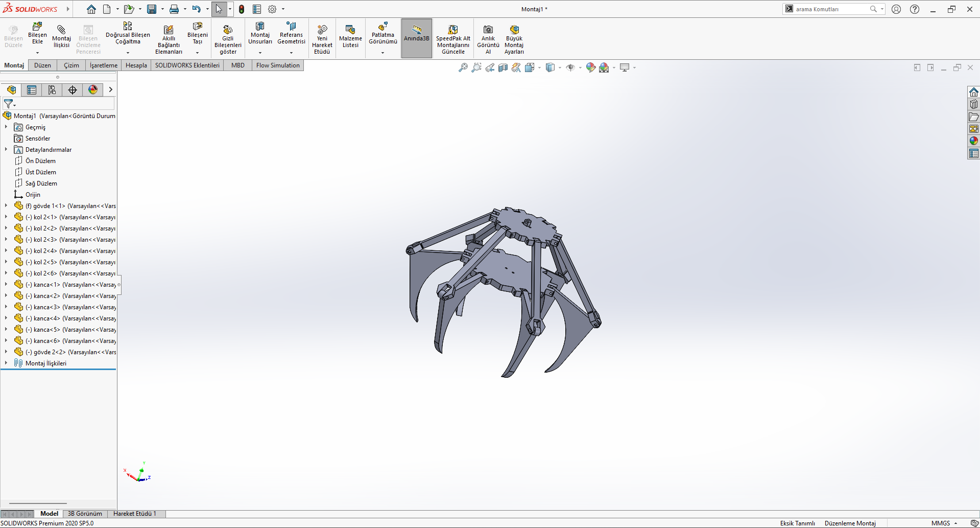Click the tree filter funnel icon
Screen dimensions: 980x528
point(9,104)
